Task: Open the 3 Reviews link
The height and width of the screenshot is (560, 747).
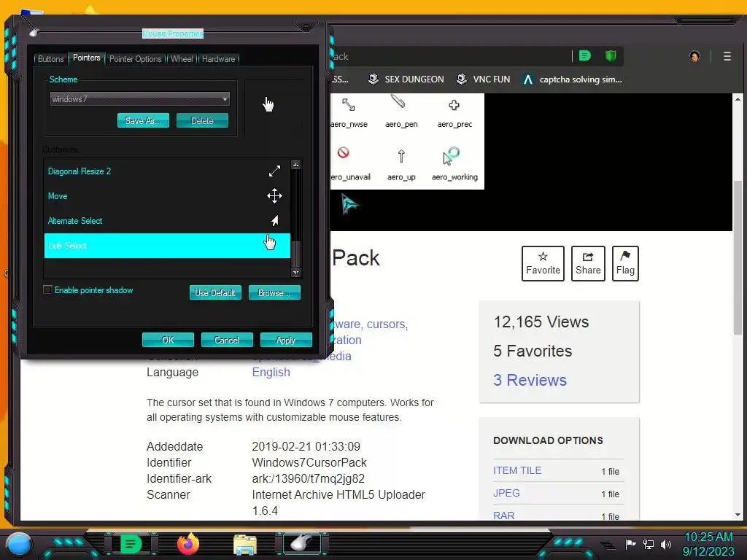Action: pos(530,380)
